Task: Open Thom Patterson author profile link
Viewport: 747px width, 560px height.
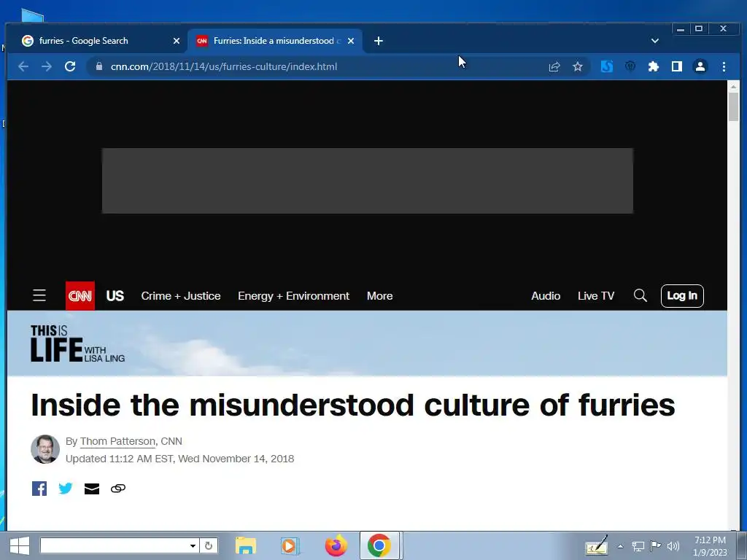Action: pyautogui.click(x=117, y=441)
